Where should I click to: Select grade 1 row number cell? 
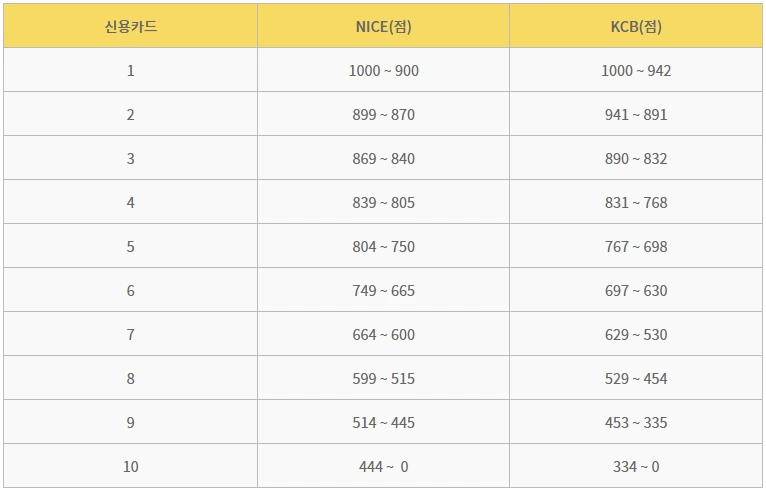tap(130, 71)
